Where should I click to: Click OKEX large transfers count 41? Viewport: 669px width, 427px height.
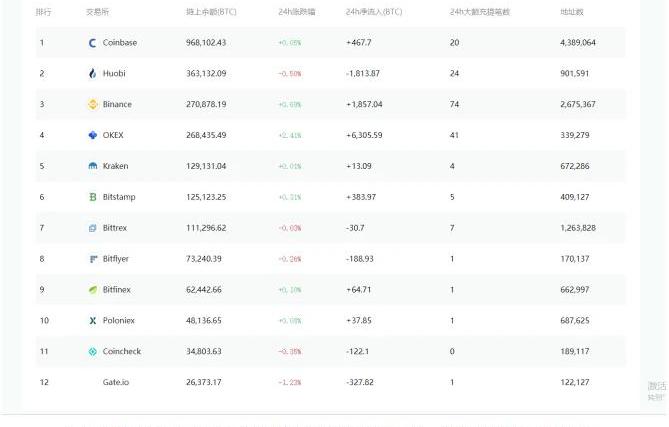pos(454,135)
